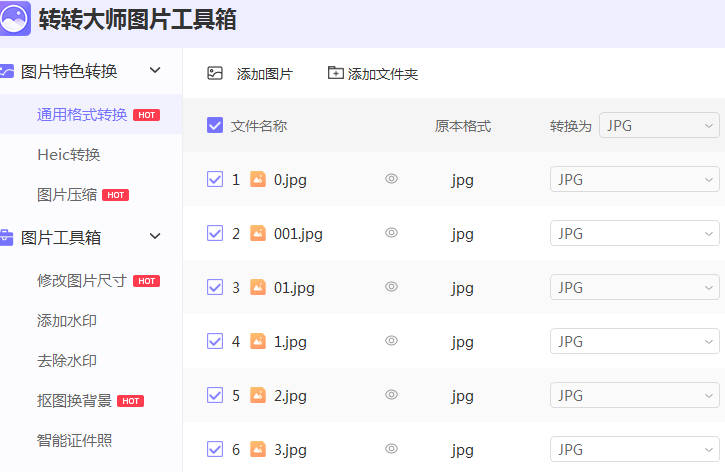Click the image file icon for 1.jpg

pyautogui.click(x=258, y=342)
